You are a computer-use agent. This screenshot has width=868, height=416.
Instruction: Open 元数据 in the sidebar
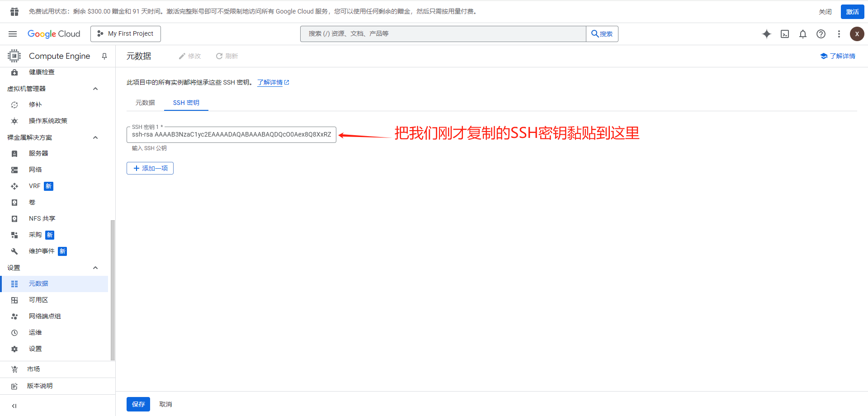pyautogui.click(x=55, y=284)
